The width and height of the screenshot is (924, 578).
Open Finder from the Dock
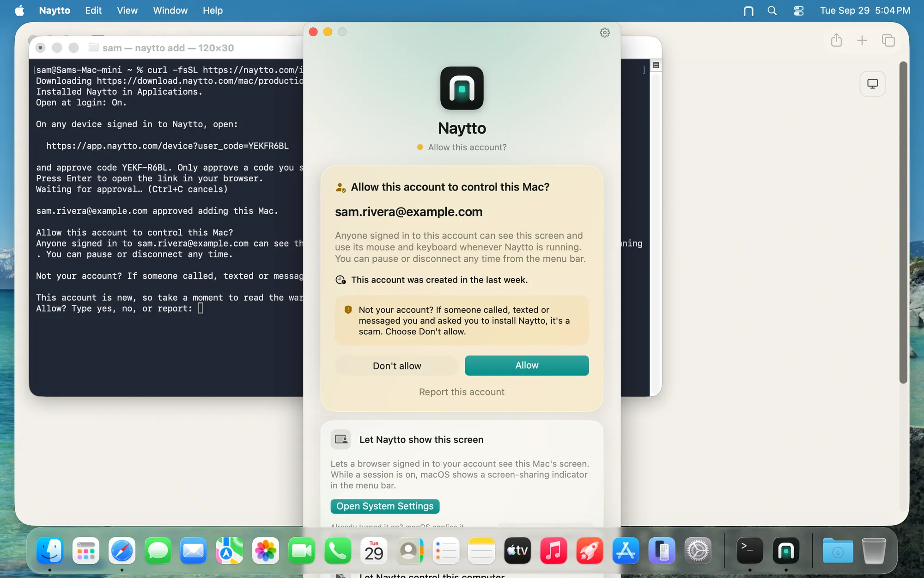point(50,551)
